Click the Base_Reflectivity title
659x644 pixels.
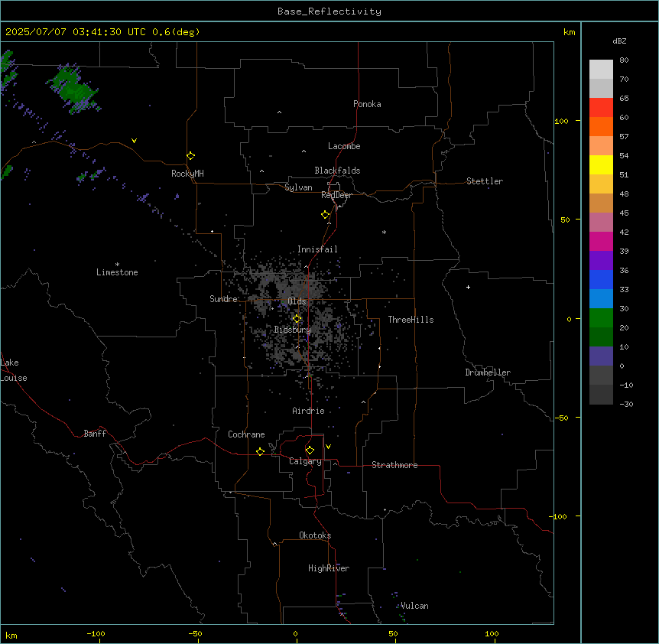point(329,11)
